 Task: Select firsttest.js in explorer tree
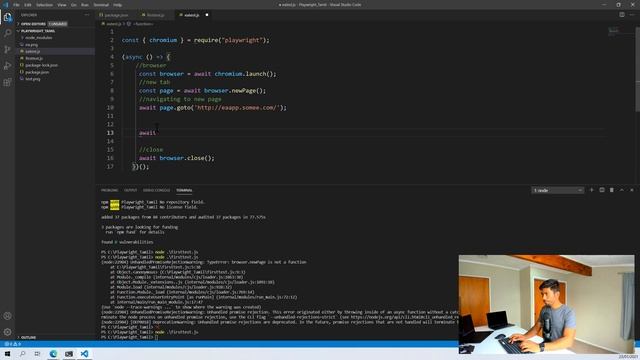(34, 58)
